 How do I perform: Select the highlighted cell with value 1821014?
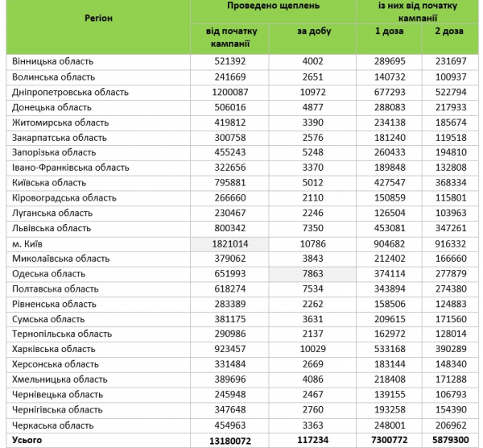tap(229, 244)
